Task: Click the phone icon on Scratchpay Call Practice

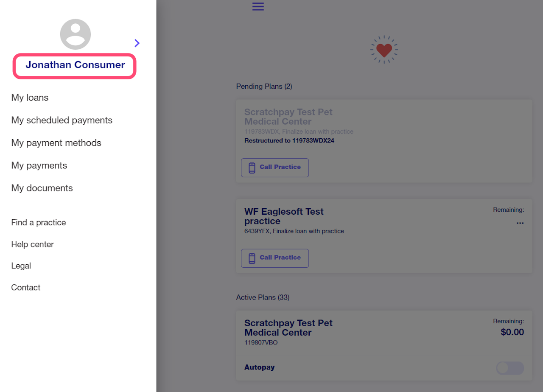Action: point(252,168)
